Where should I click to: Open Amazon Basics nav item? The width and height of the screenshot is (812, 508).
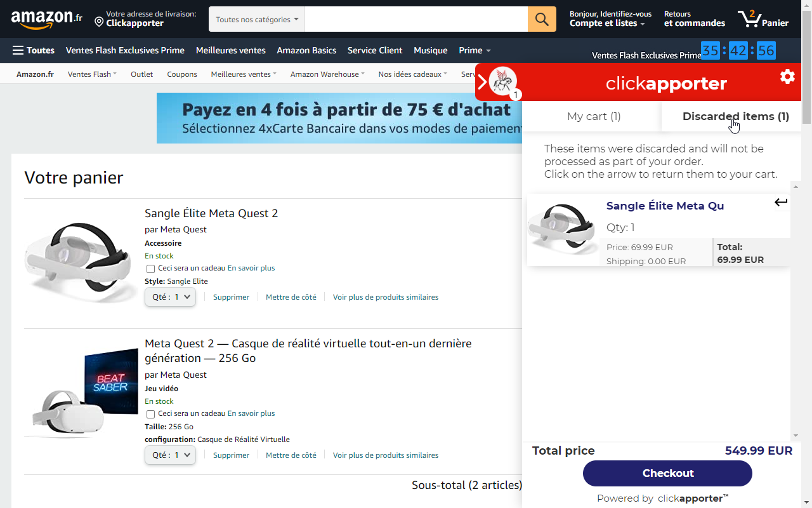pos(306,50)
